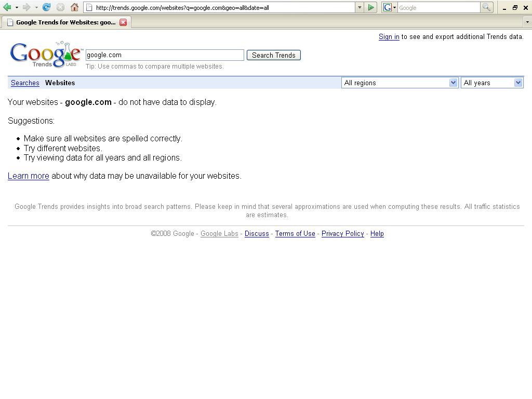Minimize the browser window
This screenshot has height=399, width=532.
click(x=504, y=8)
